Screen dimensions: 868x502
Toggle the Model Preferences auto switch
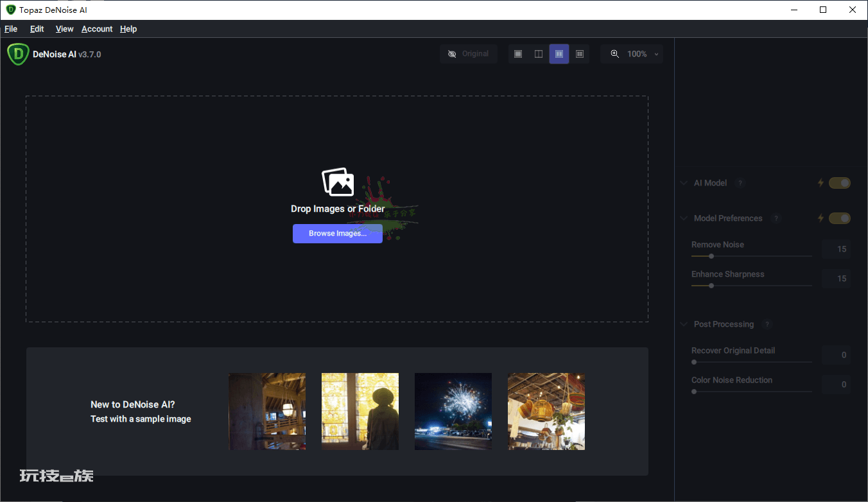click(840, 218)
